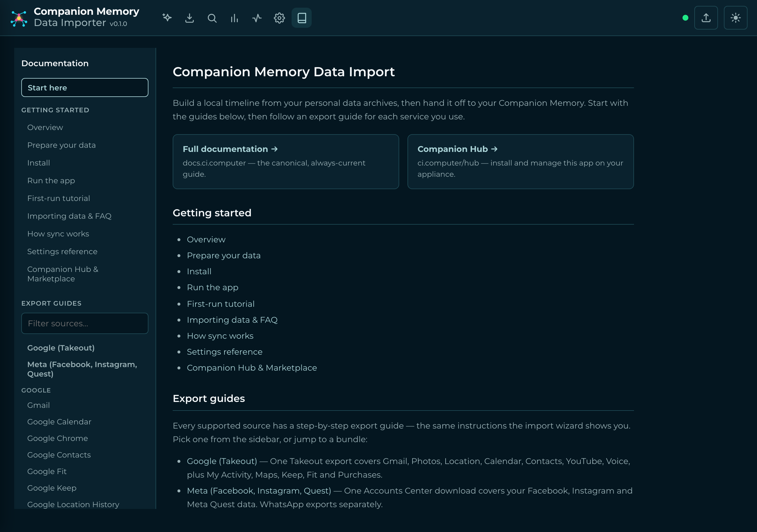Click the sparkles icon in the top toolbar
The image size is (757, 532).
coord(167,18)
